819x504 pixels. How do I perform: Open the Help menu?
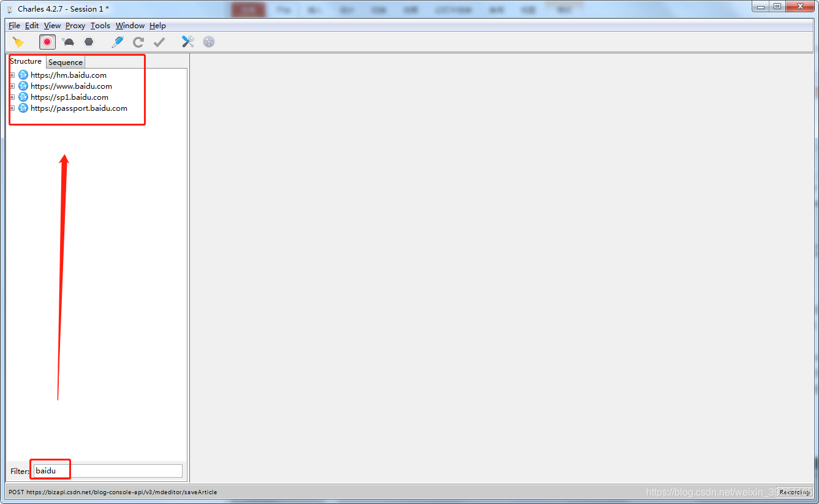(x=157, y=26)
